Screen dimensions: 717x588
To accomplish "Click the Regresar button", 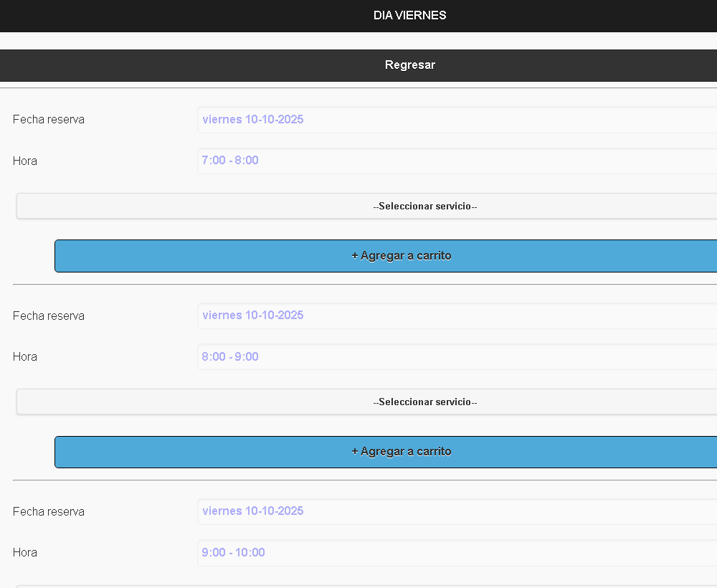I will coord(409,65).
